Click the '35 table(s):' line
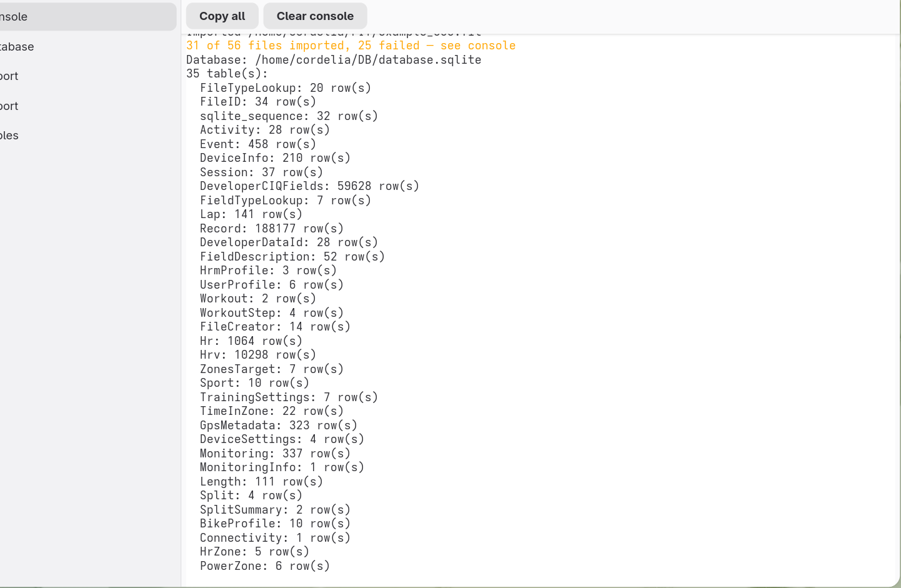The image size is (901, 588). coord(227,74)
